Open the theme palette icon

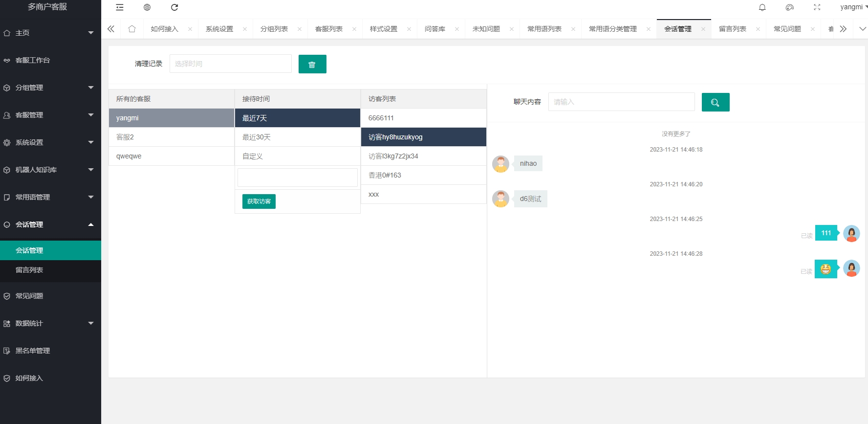pos(790,7)
